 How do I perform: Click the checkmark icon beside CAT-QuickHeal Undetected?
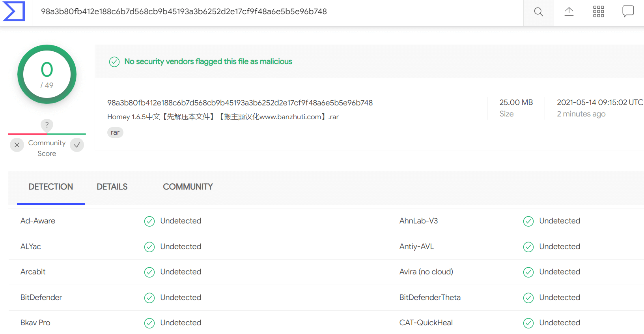[528, 323]
